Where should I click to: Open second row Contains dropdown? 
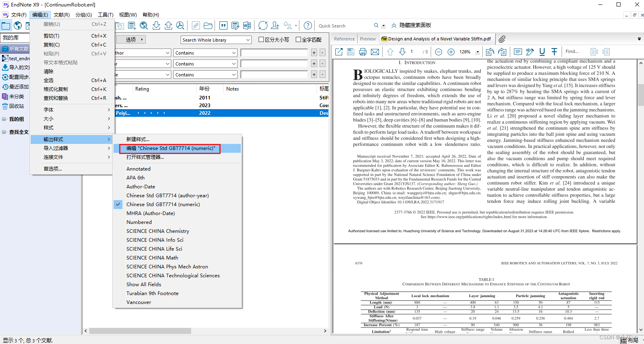coord(205,64)
